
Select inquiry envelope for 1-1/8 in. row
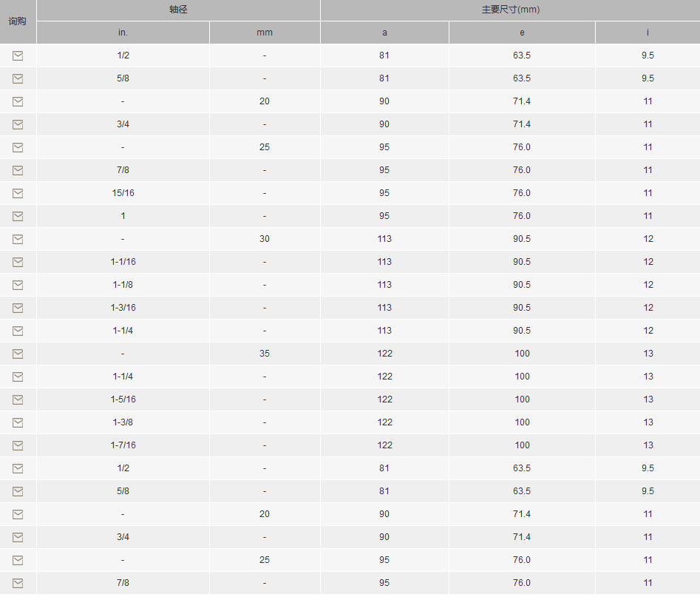tap(18, 285)
